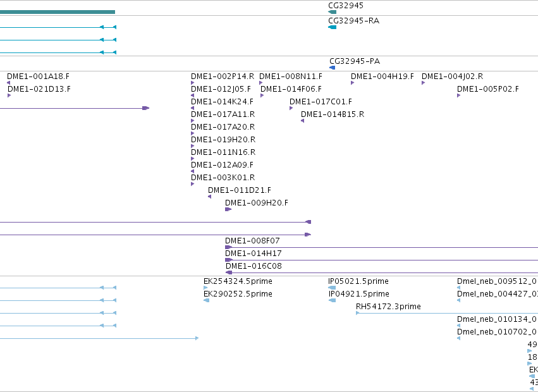This screenshot has width=538, height=392.
Task: Click the small arrow glyph under DME1-005P02.F
Action: [459, 95]
